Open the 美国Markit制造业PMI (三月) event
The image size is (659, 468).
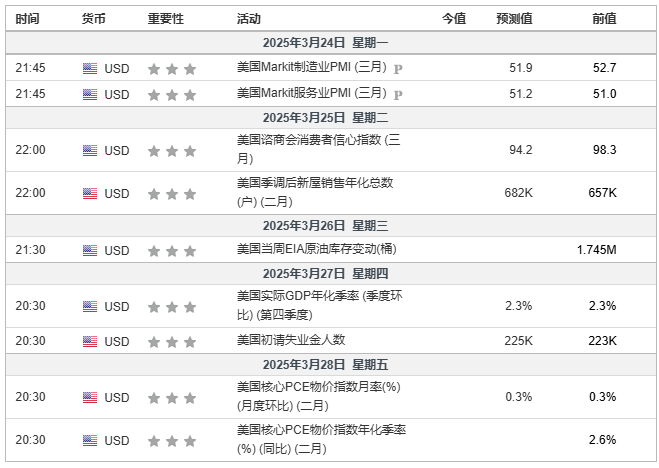tap(311, 68)
